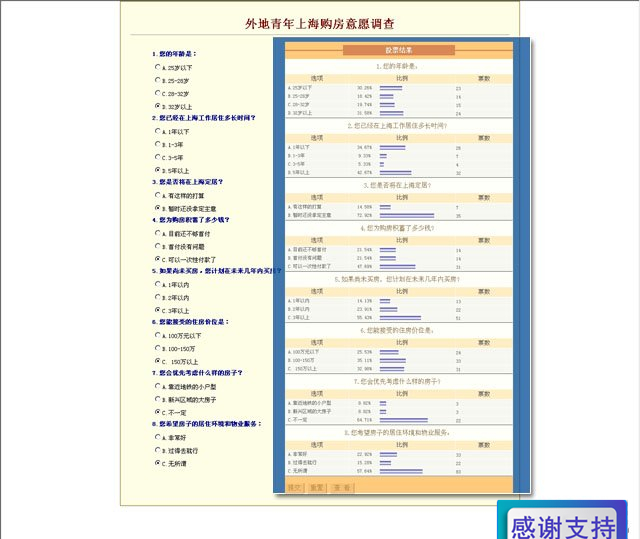Image resolution: width=640 pixels, height=539 pixels.
Task: Pick radio button A. 1年以内
Action: (158, 284)
